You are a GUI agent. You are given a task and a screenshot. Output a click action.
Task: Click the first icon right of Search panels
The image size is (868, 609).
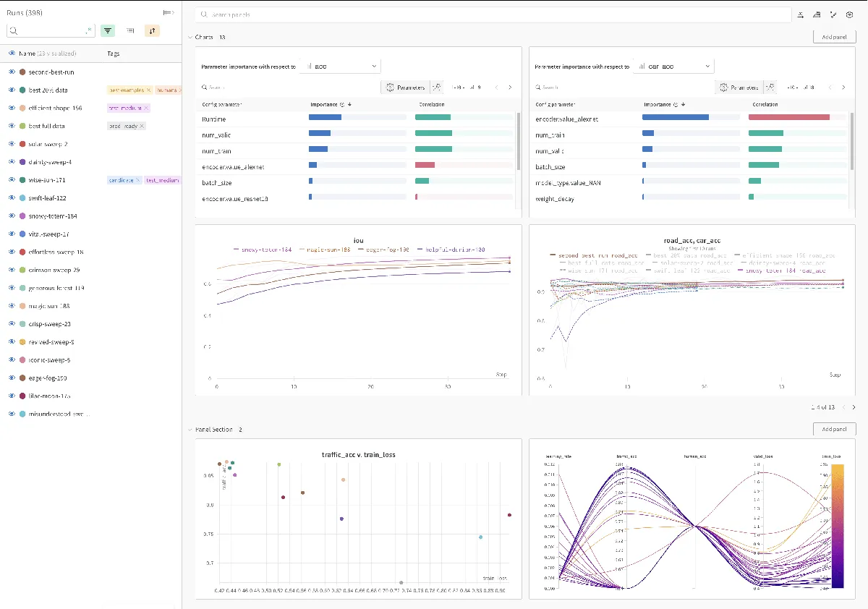pyautogui.click(x=801, y=14)
